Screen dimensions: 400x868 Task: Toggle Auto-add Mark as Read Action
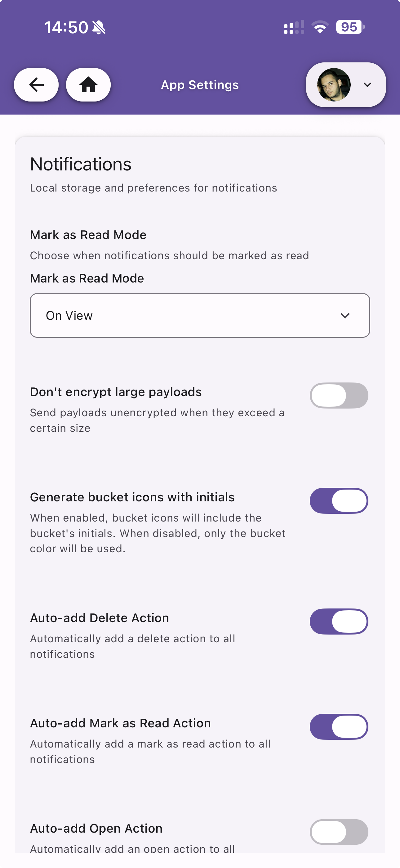click(x=339, y=726)
